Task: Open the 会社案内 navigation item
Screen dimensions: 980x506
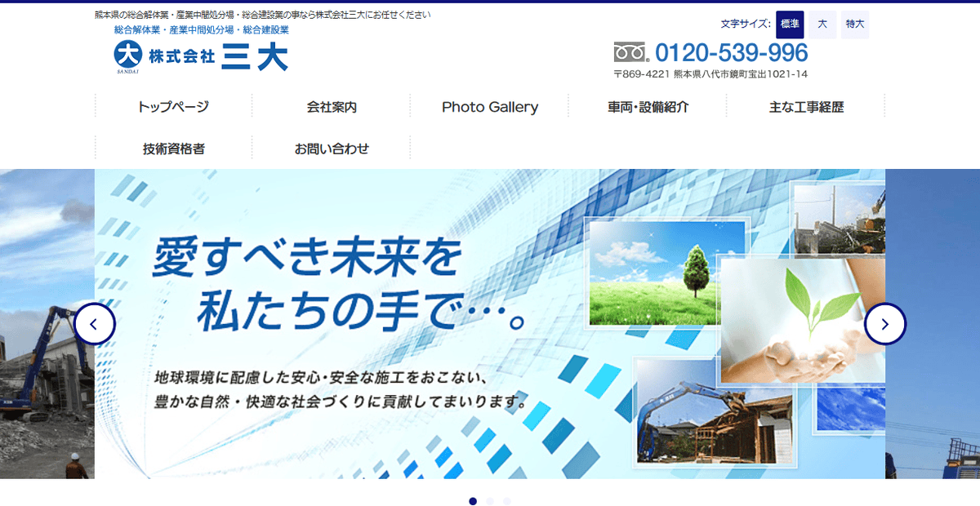Action: click(330, 106)
